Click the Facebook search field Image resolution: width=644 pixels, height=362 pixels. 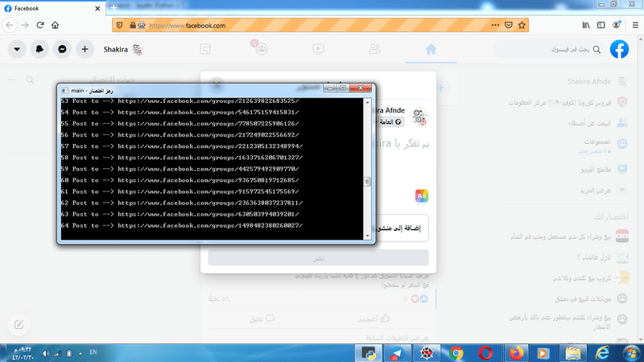pyautogui.click(x=550, y=49)
